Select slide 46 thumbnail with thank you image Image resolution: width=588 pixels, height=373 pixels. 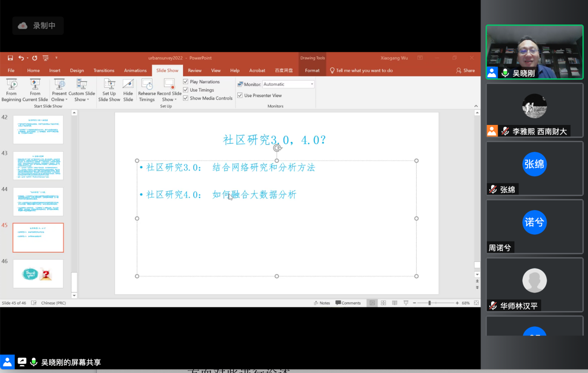[x=38, y=274]
